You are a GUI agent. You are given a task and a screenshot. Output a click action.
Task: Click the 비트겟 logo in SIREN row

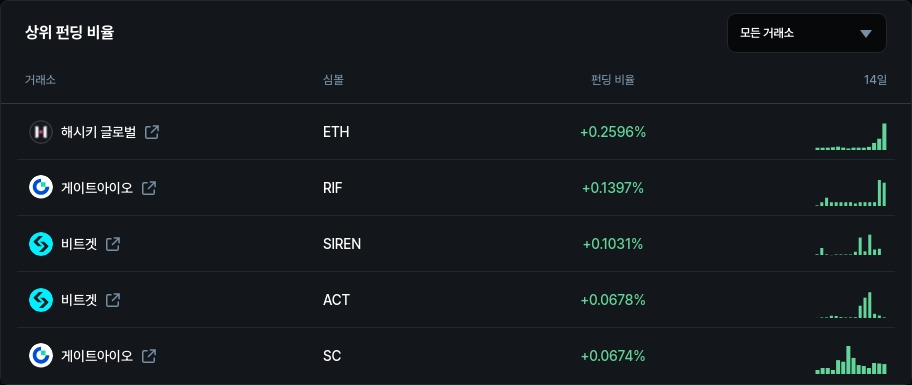pyautogui.click(x=41, y=244)
